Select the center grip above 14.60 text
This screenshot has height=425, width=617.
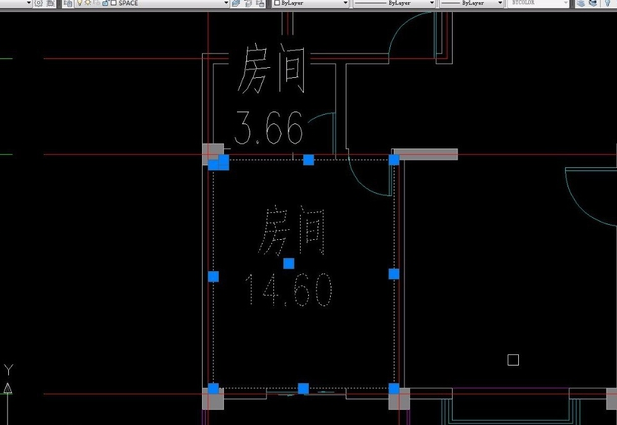pyautogui.click(x=289, y=264)
